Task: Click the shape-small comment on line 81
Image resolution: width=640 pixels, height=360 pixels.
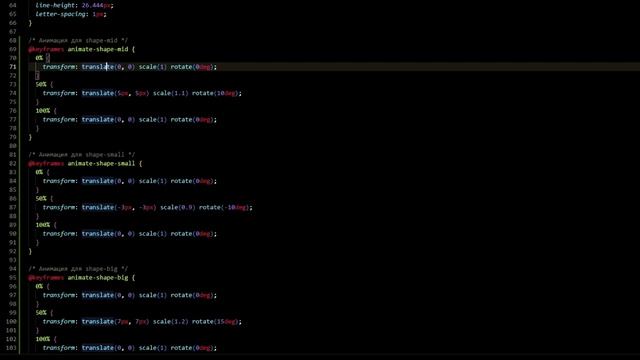Action: pyautogui.click(x=82, y=155)
